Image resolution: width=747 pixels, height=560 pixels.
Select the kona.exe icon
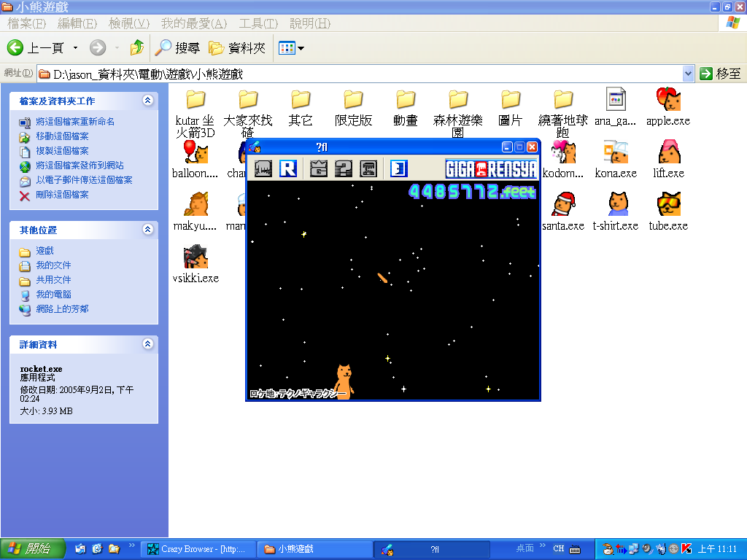coord(616,152)
